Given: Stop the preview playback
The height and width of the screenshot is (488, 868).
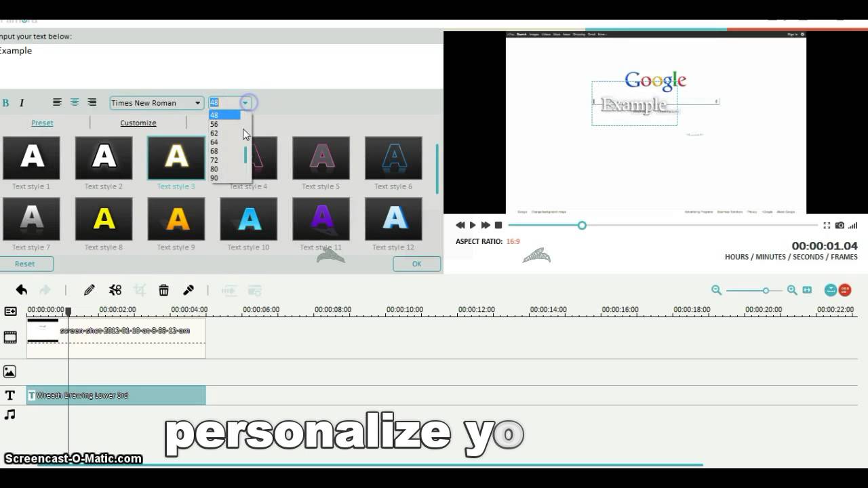Looking at the screenshot, I should pos(498,225).
